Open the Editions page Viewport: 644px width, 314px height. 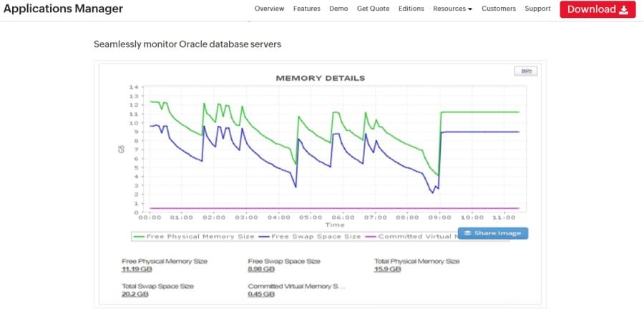click(x=411, y=9)
